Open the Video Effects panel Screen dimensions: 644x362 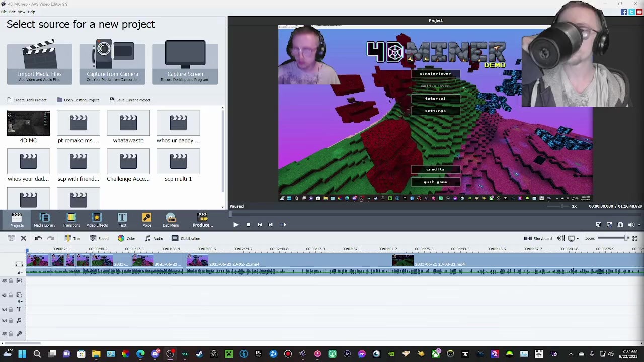tap(97, 220)
